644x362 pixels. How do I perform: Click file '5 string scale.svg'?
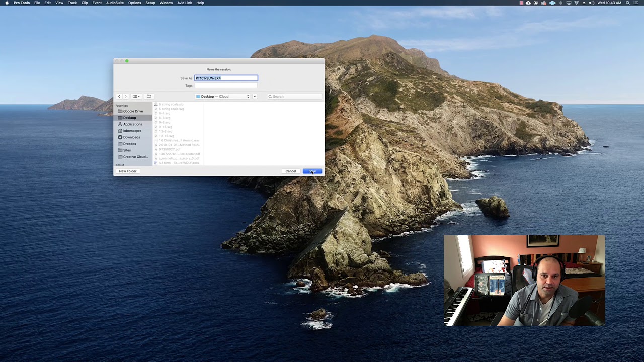(172, 109)
